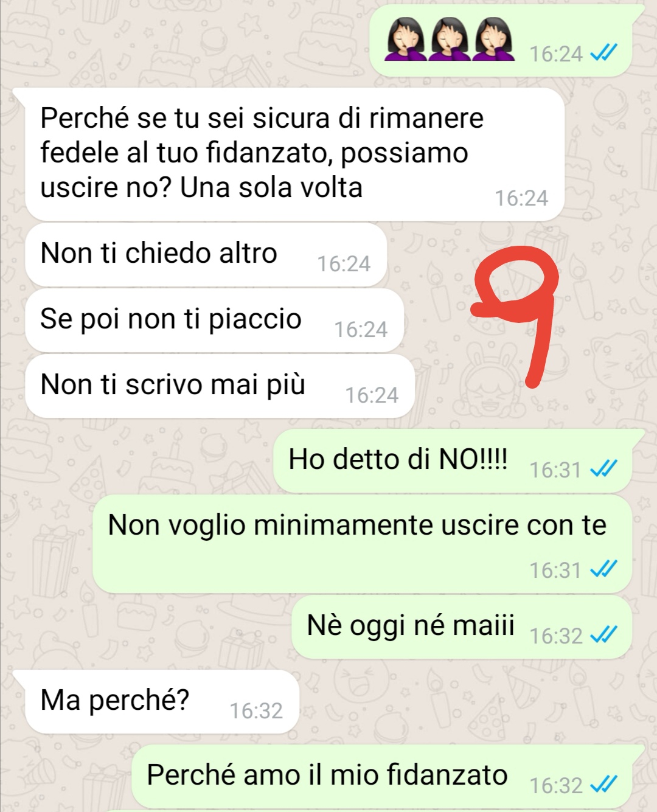Click the 16:32 timestamp on 'Ma perché?'

pos(256,710)
